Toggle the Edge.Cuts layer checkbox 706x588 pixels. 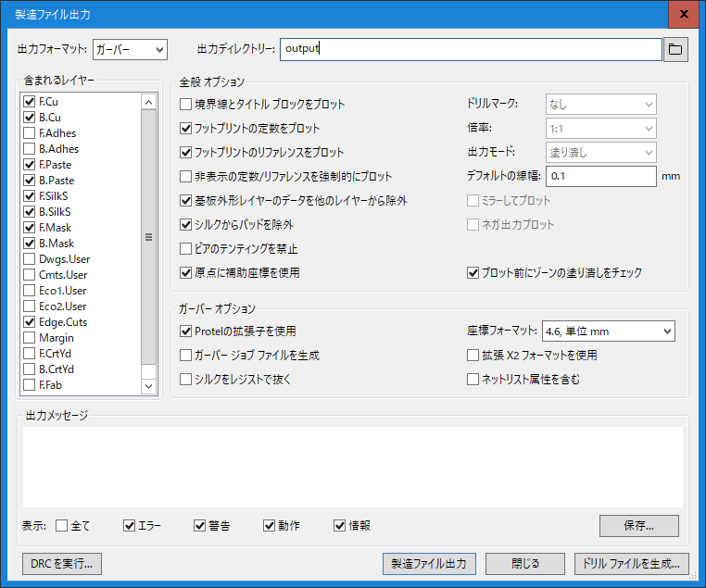(30, 322)
